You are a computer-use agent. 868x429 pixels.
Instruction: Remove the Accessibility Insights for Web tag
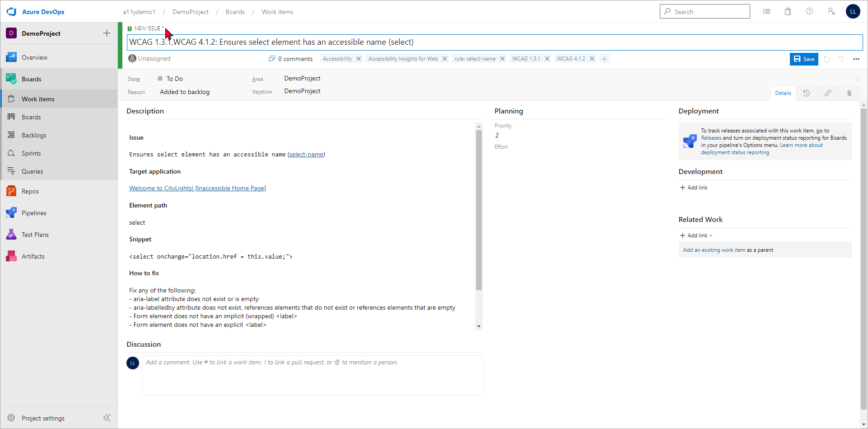click(x=445, y=59)
